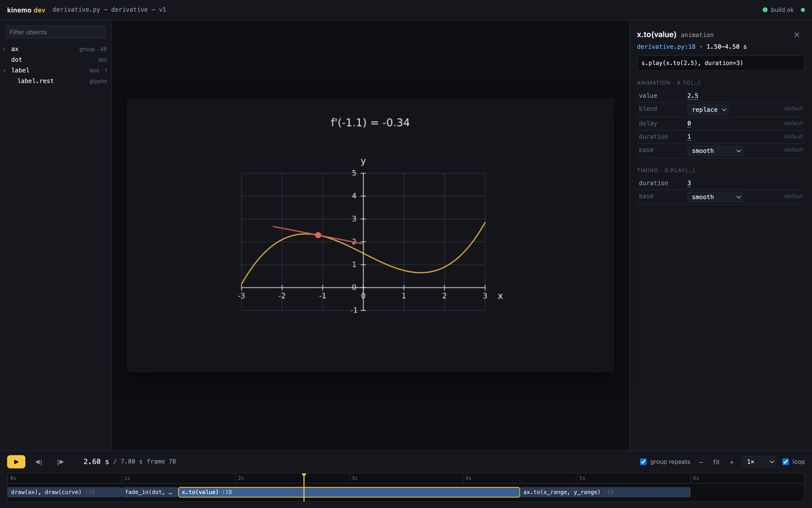Start playback with the yellow play button
Viewport: 812px width, 508px height.
pyautogui.click(x=16, y=462)
